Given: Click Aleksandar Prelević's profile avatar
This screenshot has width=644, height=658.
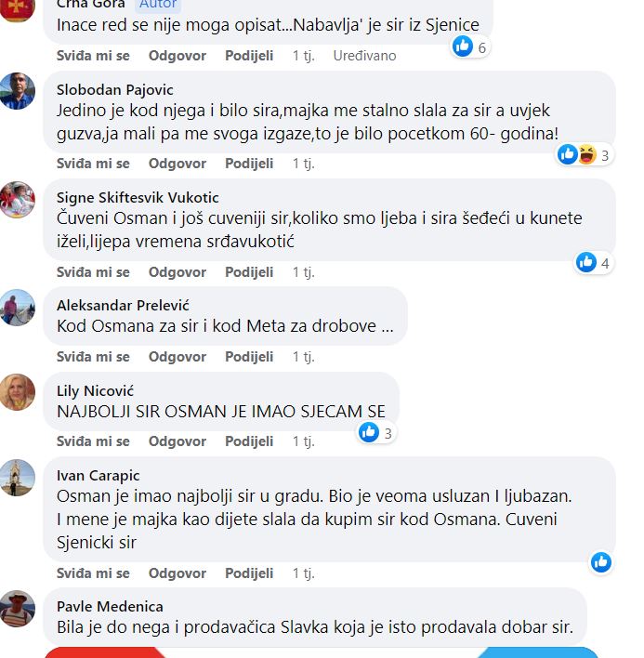Looking at the screenshot, I should [x=18, y=308].
